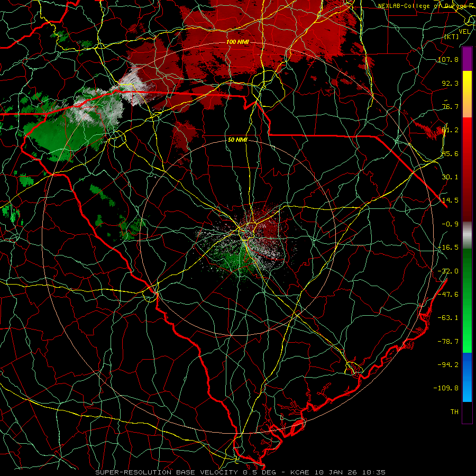Click the -94.2 legend value
Viewport: 476px width, 476px height.
click(448, 364)
